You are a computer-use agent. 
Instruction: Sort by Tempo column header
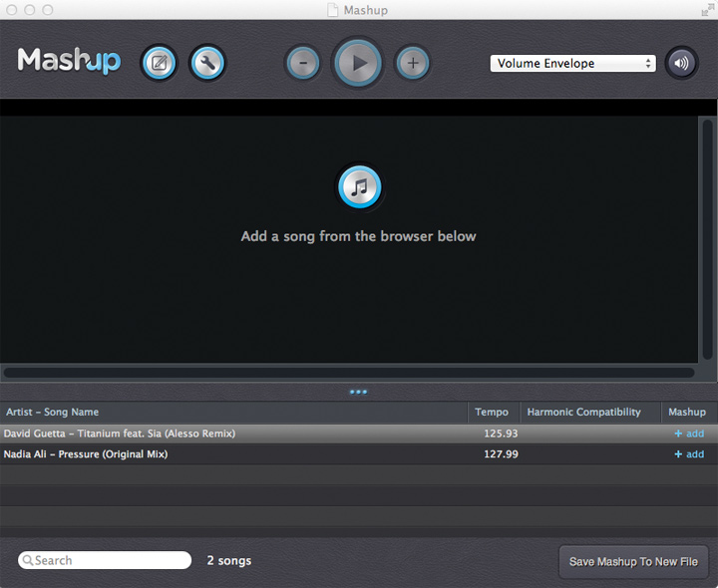click(494, 412)
